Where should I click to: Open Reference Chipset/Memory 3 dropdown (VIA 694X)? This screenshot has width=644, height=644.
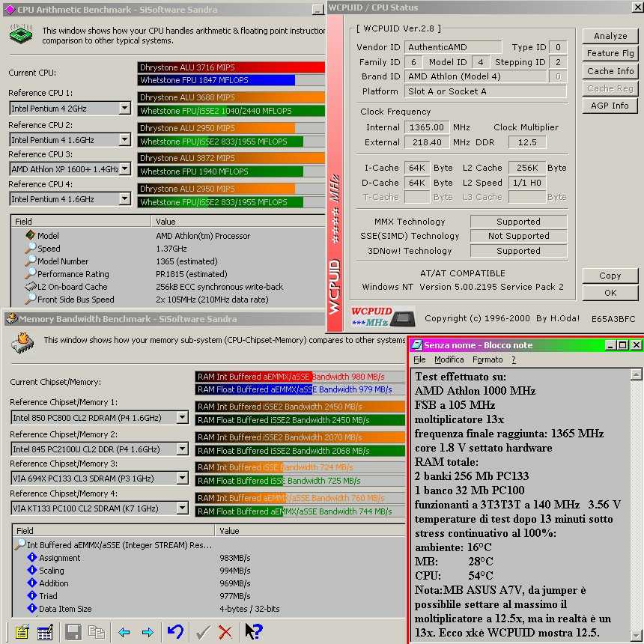click(x=183, y=478)
